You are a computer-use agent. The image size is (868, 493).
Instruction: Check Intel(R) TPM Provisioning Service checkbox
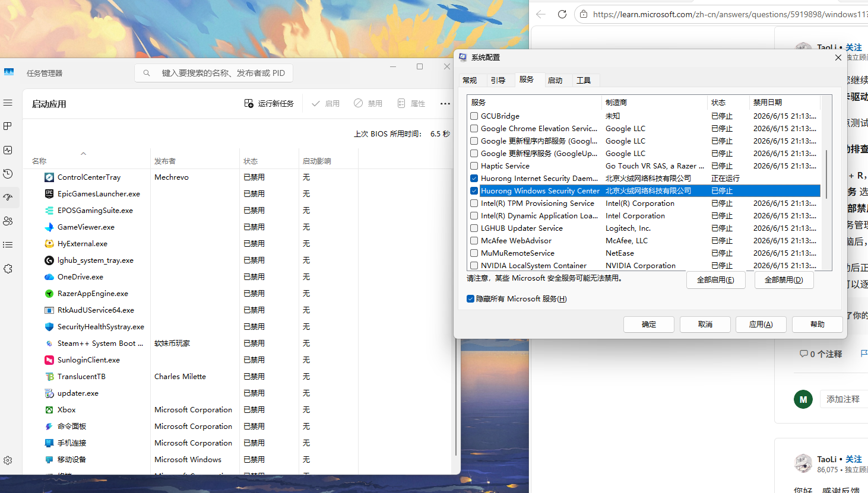tap(474, 203)
